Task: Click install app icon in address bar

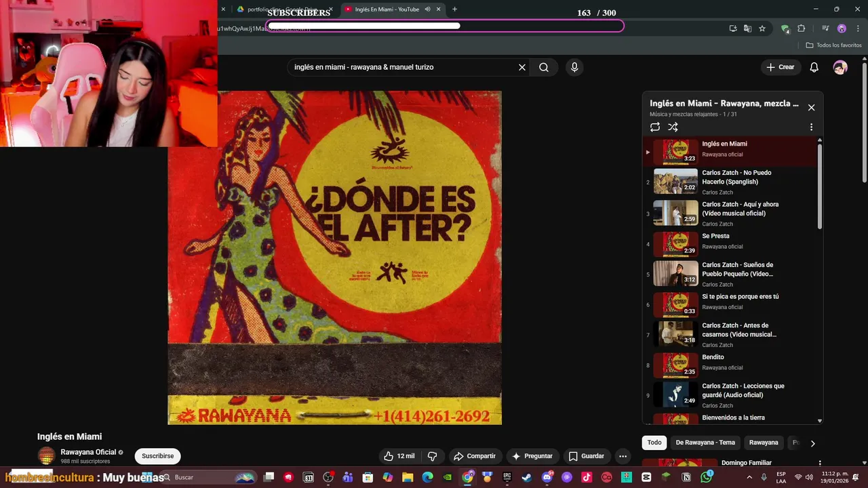Action: coord(733,28)
